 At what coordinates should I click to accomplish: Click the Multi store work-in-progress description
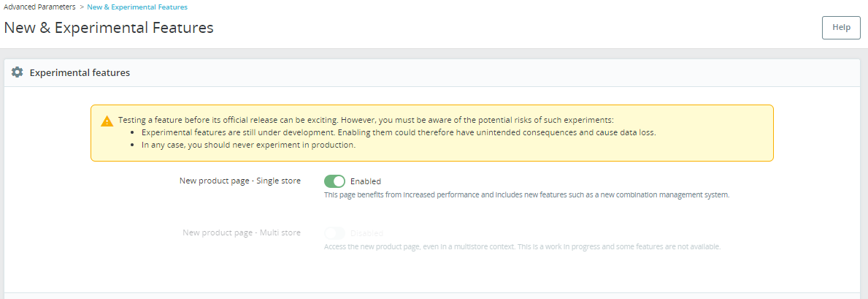click(522, 246)
